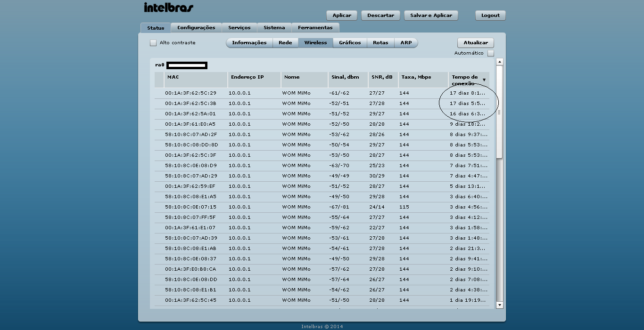644x330 pixels.
Task: Click the Logout button
Action: [x=490, y=16]
